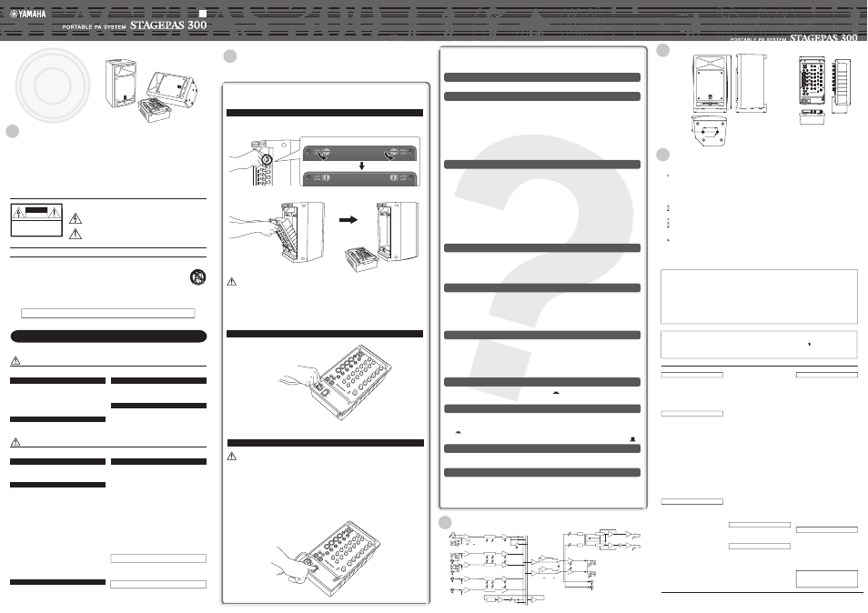
Task: Click the crossed-out wheelie bin icon
Action: click(x=198, y=277)
